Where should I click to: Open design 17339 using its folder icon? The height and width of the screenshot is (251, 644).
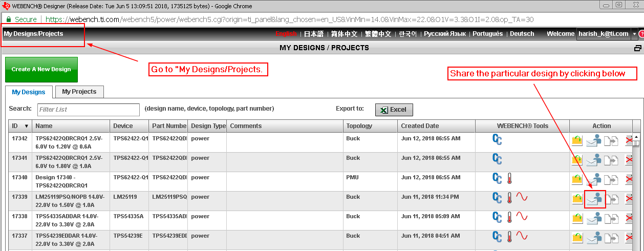[x=577, y=199]
